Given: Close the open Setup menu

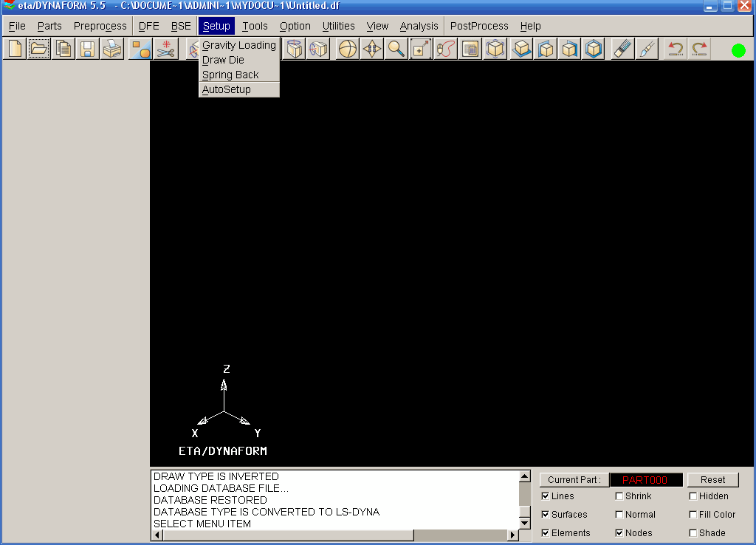Looking at the screenshot, I should [216, 26].
